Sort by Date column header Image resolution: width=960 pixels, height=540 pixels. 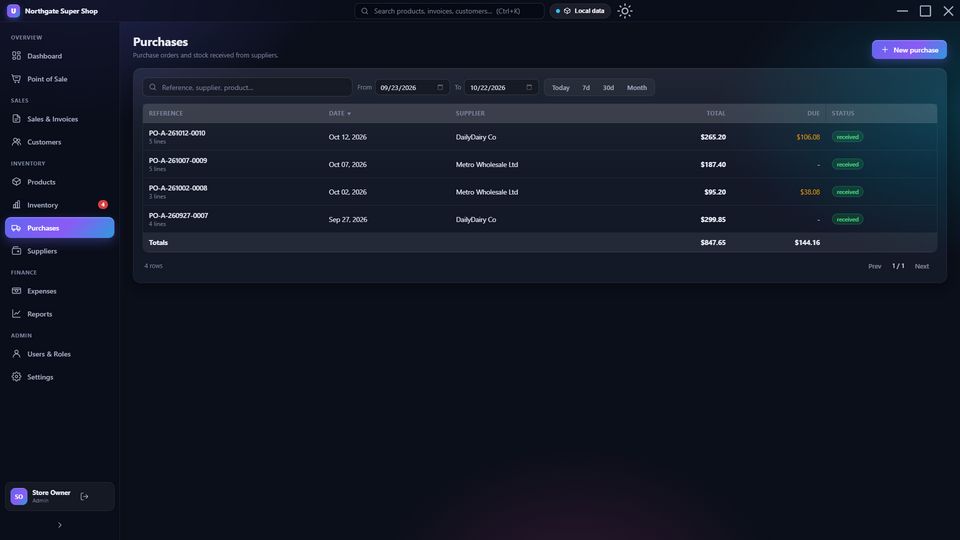(340, 113)
